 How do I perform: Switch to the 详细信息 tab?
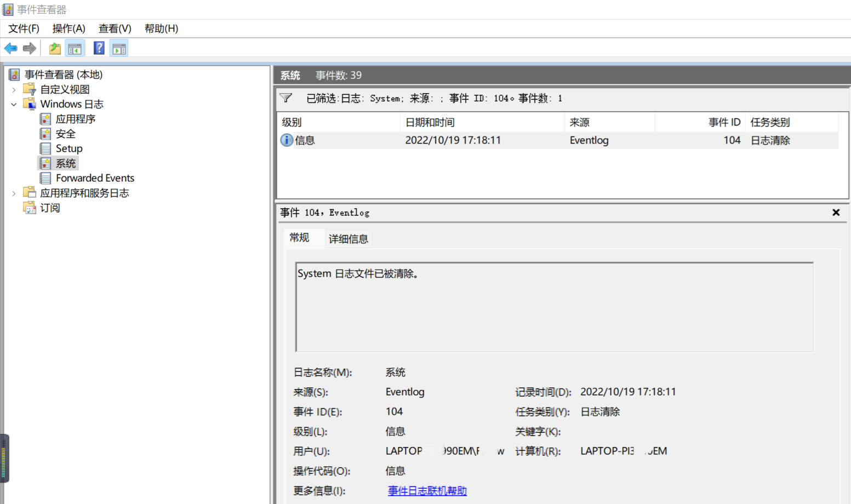(x=348, y=238)
